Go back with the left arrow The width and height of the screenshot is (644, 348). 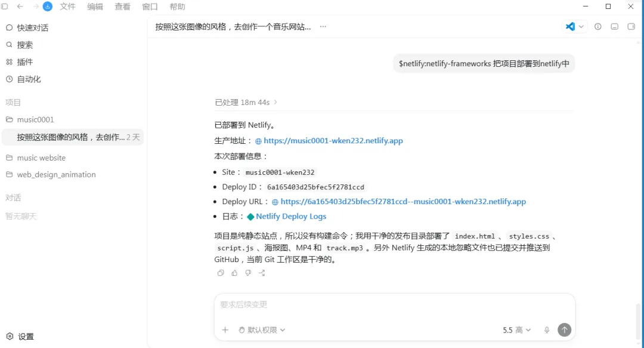coord(20,7)
